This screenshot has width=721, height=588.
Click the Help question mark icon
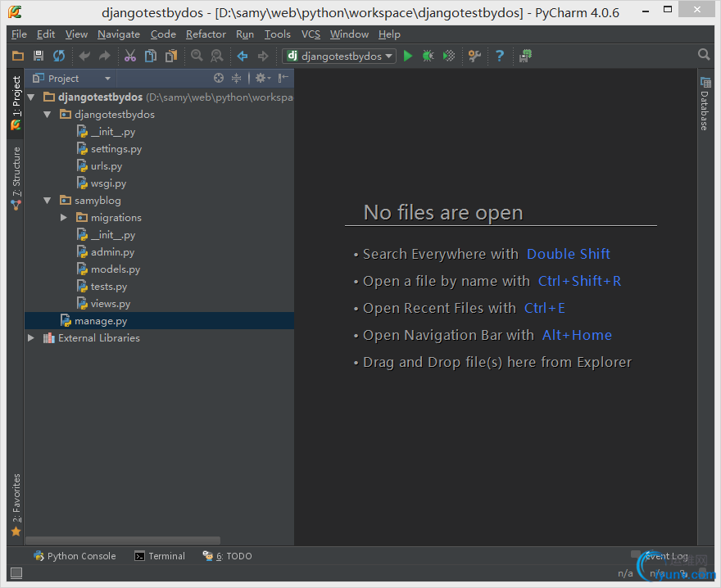click(499, 56)
